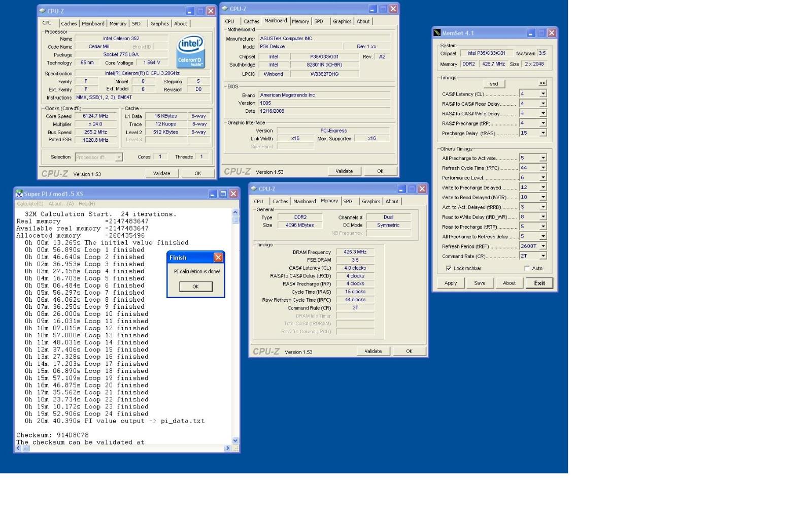Viewport: 812px width, 508px height.
Task: Click the About button in MemSet
Action: [x=509, y=283]
